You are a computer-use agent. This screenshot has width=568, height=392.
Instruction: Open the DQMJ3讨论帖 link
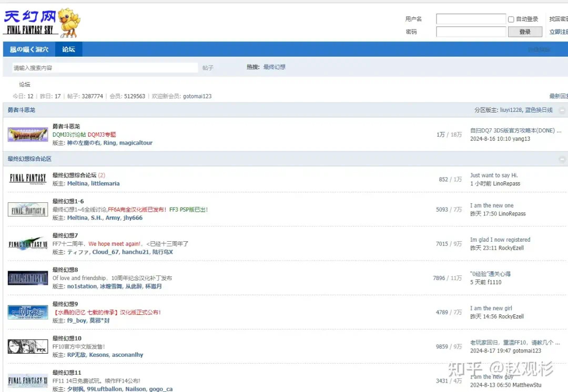(69, 135)
